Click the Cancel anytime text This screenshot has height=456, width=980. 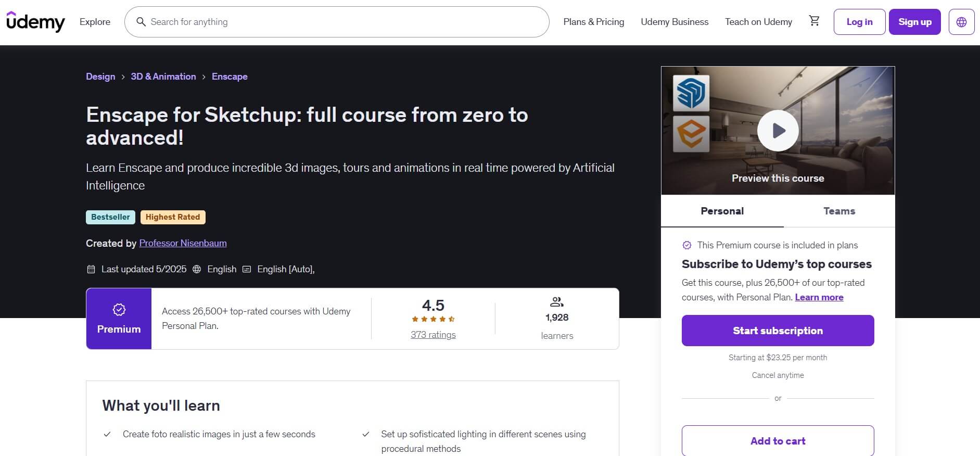click(778, 375)
